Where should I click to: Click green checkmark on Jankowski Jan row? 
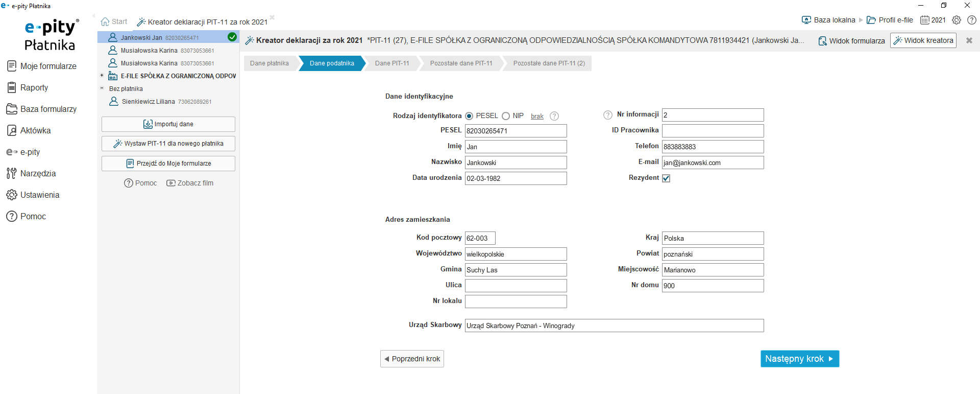pos(232,37)
